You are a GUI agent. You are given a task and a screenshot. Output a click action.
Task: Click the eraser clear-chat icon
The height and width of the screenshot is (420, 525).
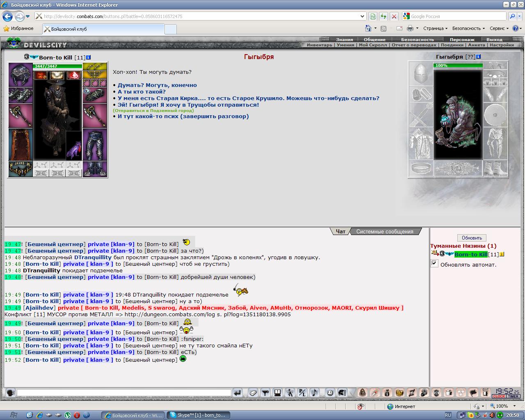click(253, 393)
